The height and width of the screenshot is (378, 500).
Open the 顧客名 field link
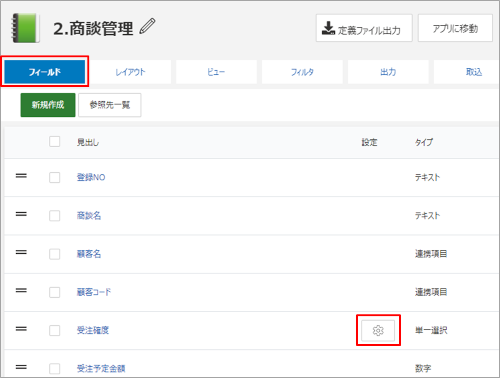(x=89, y=254)
